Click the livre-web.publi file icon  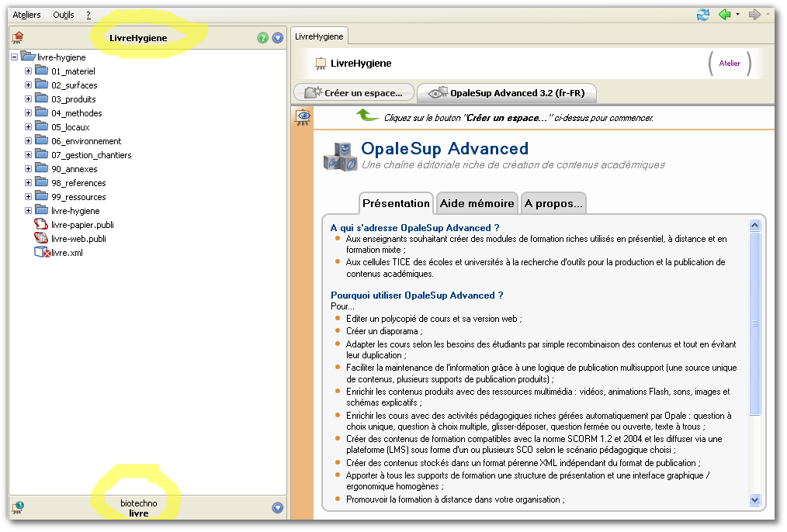(x=41, y=238)
